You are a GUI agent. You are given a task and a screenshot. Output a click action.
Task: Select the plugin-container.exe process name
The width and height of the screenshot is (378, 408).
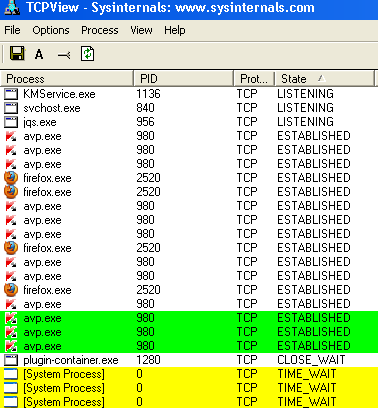[71, 360]
